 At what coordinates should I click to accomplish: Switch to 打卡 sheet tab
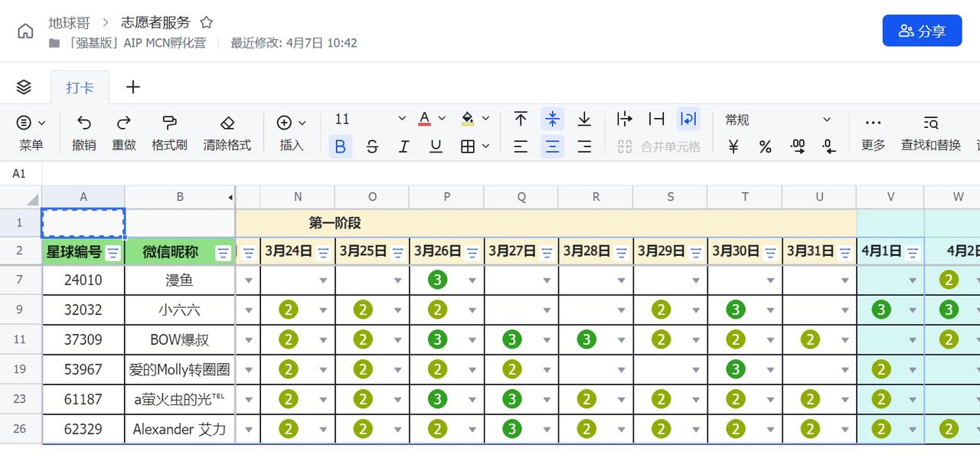pos(80,87)
